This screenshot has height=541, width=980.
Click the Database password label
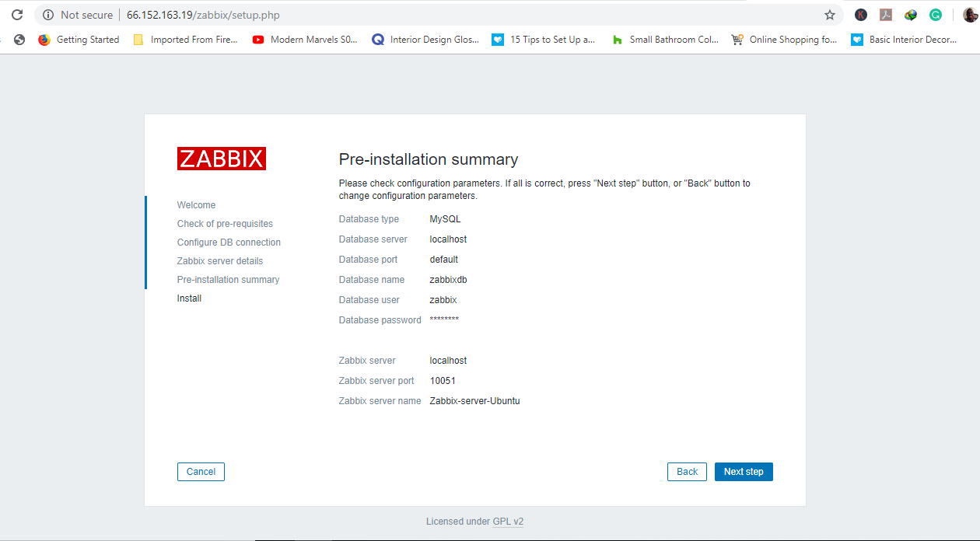click(380, 320)
